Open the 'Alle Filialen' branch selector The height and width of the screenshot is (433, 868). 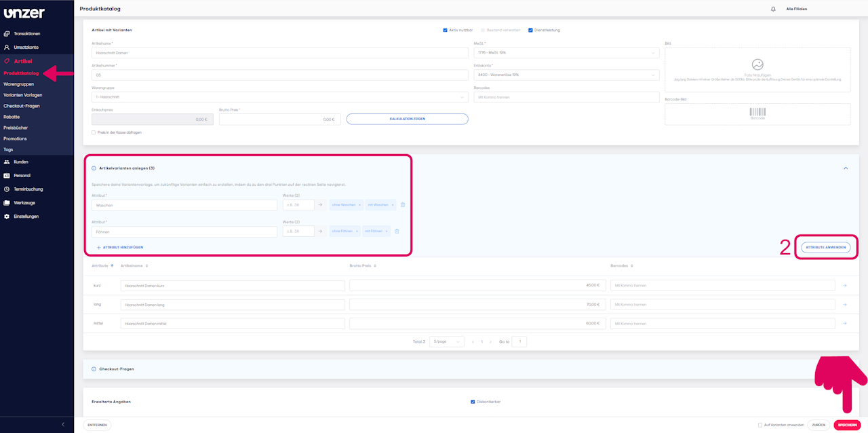797,9
